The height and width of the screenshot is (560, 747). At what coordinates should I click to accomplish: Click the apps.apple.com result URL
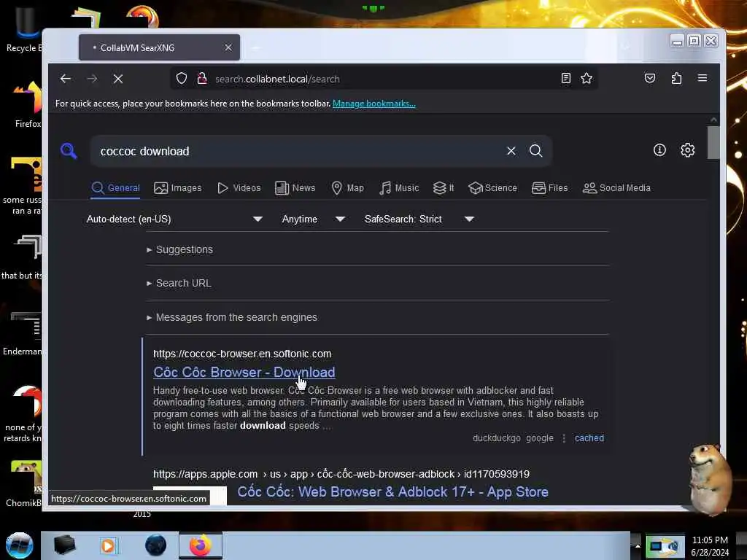point(341,474)
